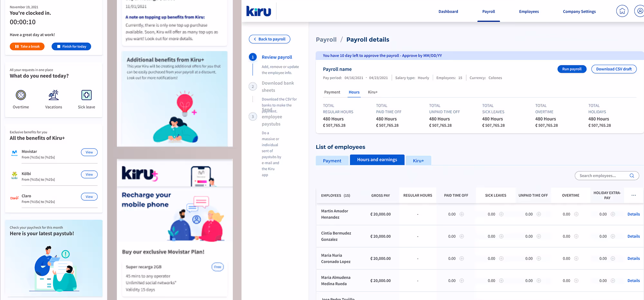Add paid time off for Maria Nuria
This screenshot has height=300, width=644.
pyautogui.click(x=462, y=259)
